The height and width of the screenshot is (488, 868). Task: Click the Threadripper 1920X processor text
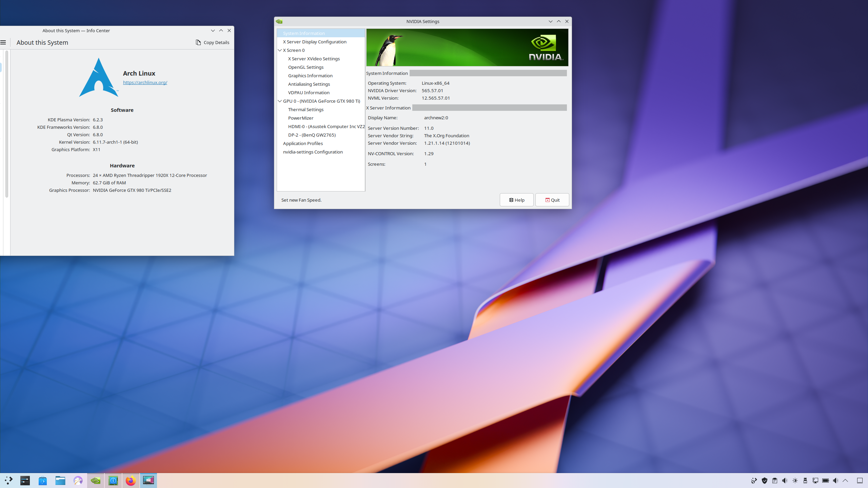point(150,175)
